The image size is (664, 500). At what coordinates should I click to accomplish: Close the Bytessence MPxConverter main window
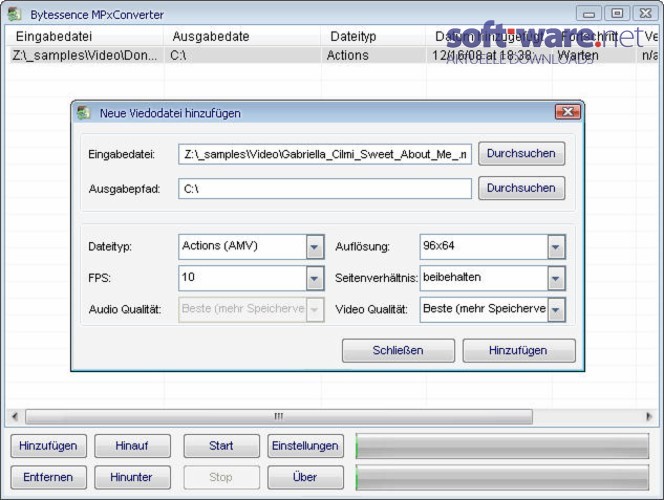pyautogui.click(x=645, y=14)
